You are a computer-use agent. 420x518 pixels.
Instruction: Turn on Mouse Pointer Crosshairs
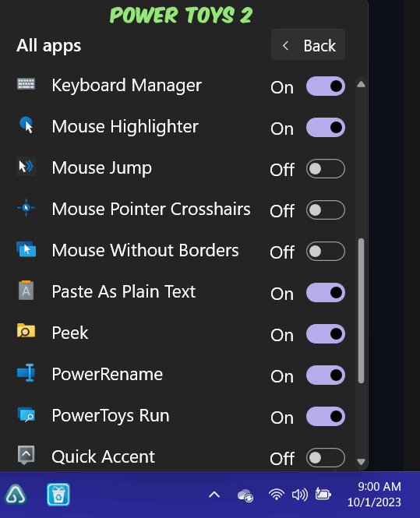326,210
